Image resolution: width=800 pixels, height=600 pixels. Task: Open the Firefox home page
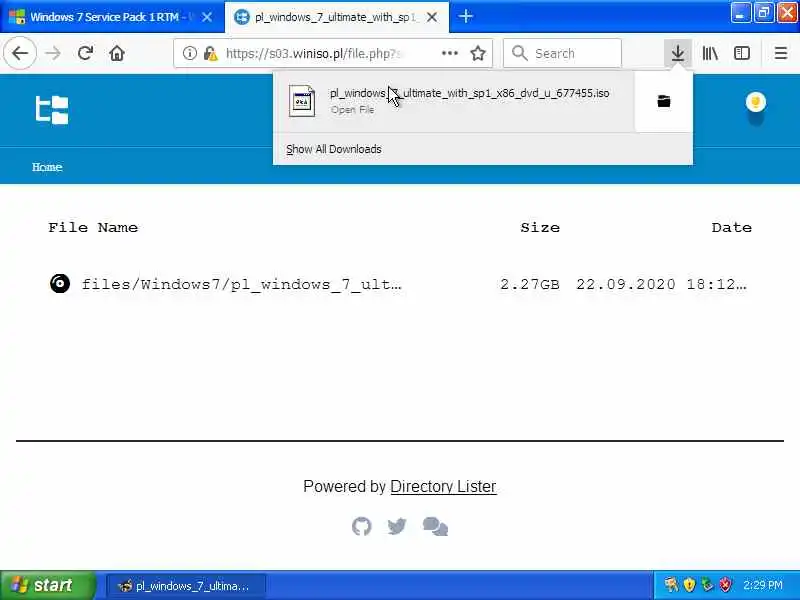[x=117, y=53]
